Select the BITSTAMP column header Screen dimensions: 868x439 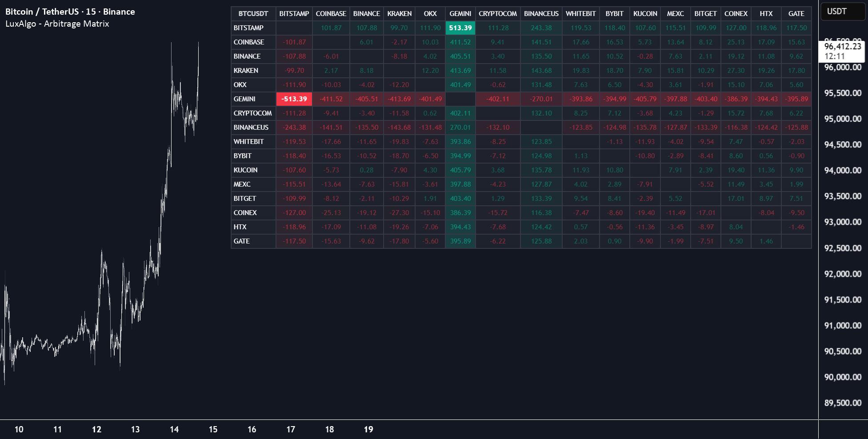[294, 13]
